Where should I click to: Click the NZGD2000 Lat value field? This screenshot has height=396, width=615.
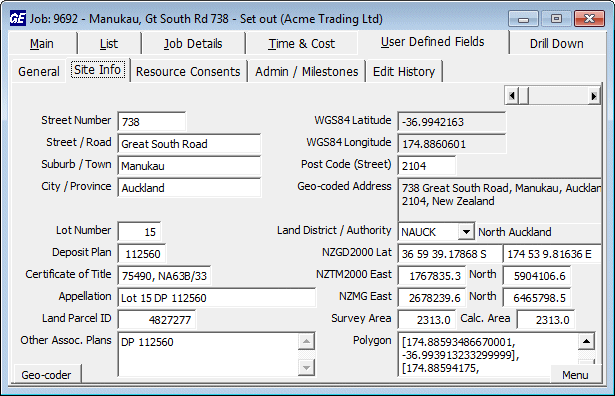450,253
